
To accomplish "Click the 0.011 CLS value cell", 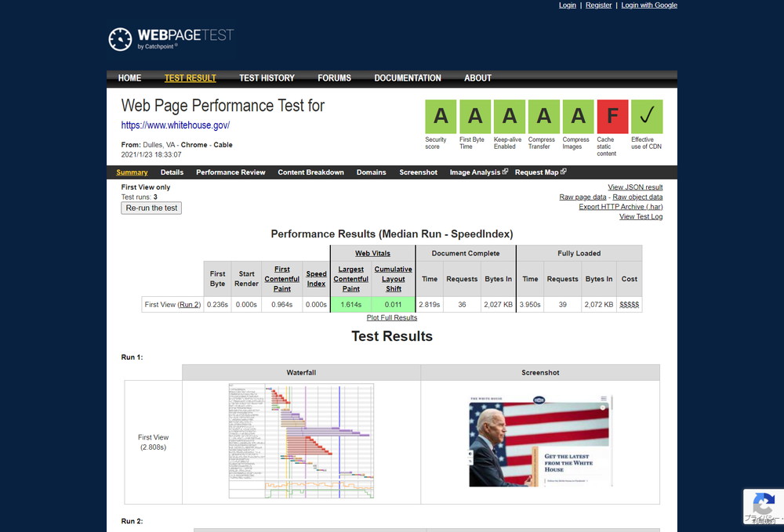I will [393, 305].
